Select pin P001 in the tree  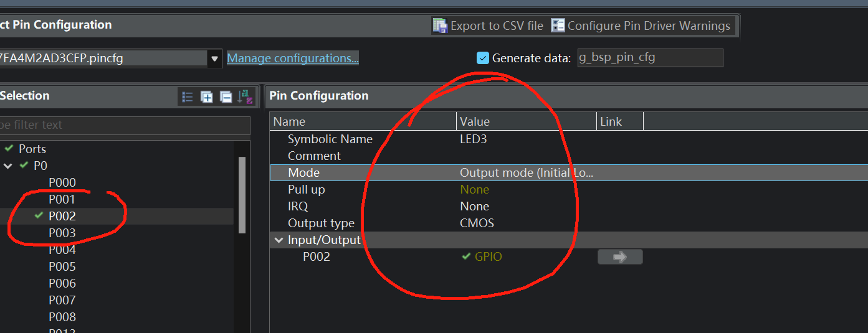(62, 199)
